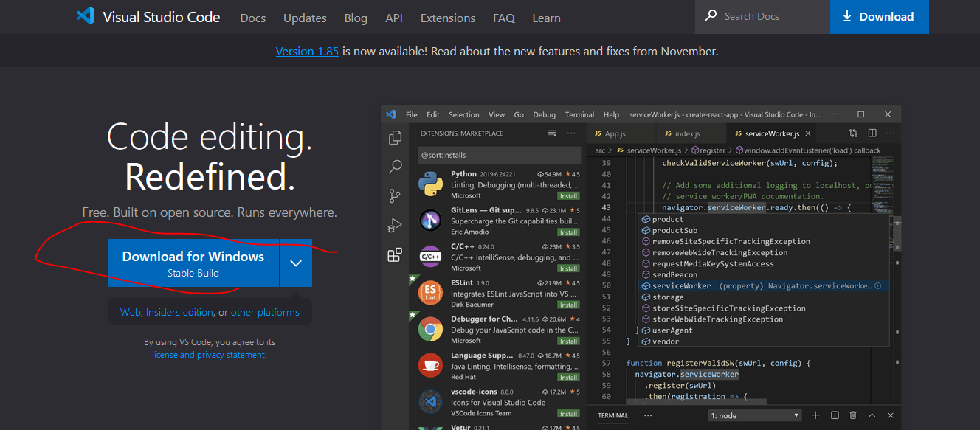Open the Web link below the download button
The height and width of the screenshot is (430, 980).
click(x=130, y=312)
